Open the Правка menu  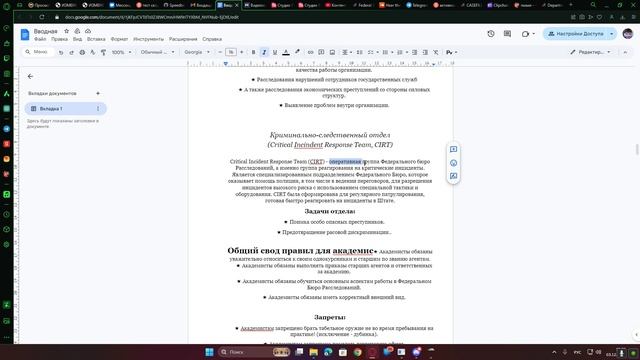tap(60, 39)
